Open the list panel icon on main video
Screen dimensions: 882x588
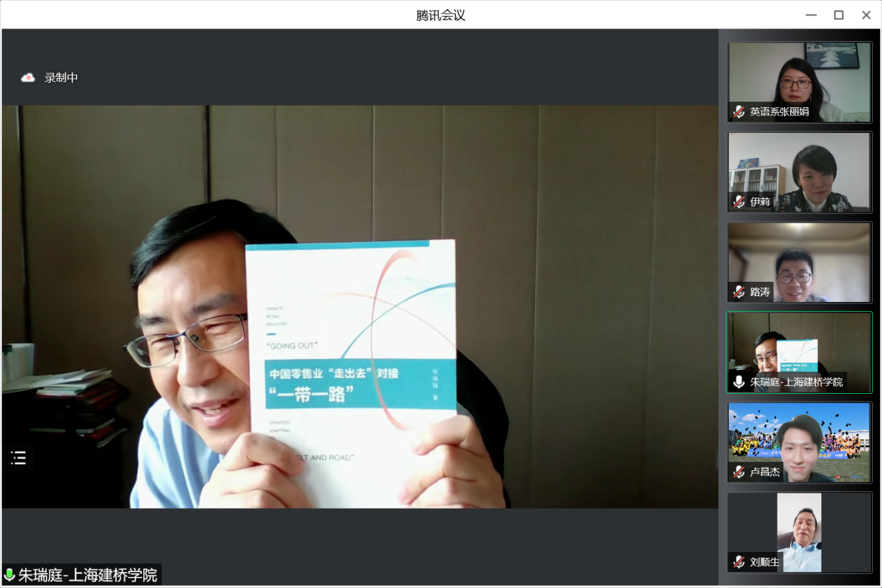coord(18,458)
